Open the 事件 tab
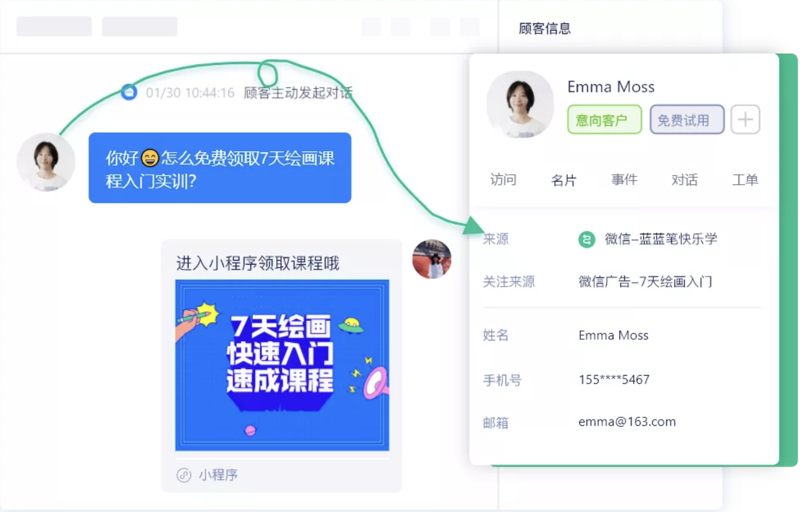This screenshot has height=512, width=812. tap(624, 179)
